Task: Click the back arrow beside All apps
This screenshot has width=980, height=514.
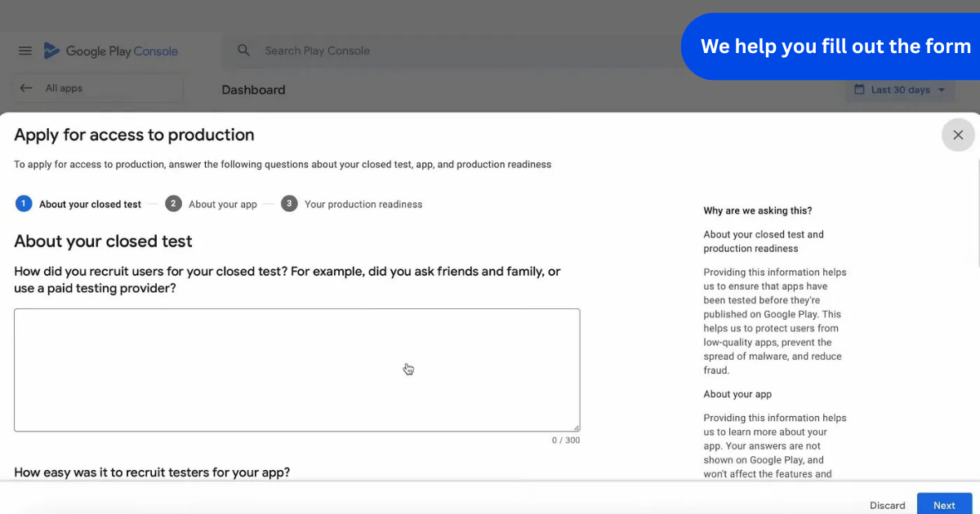Action: [25, 88]
